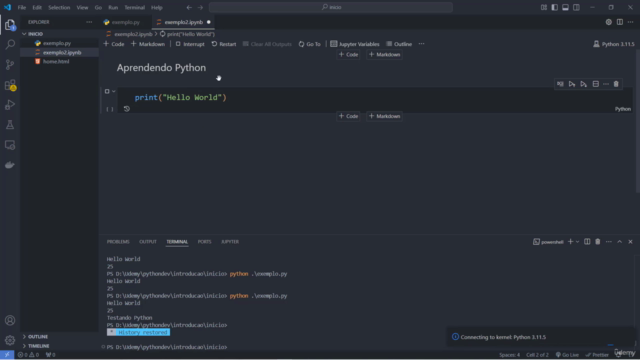Open the Explorer view in activity bar

pos(10,25)
